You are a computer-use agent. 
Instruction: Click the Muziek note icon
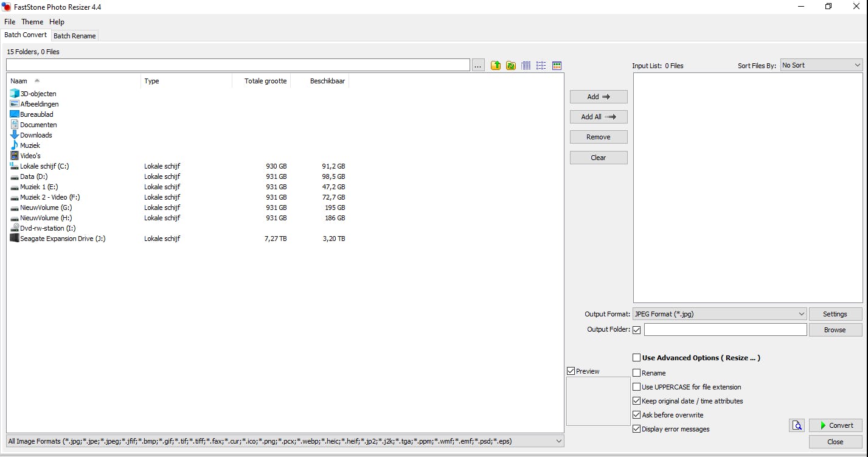pos(15,145)
